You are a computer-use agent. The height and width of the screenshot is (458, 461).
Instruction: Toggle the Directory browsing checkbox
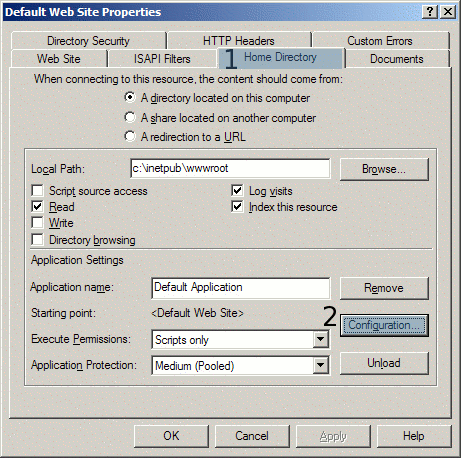click(37, 240)
